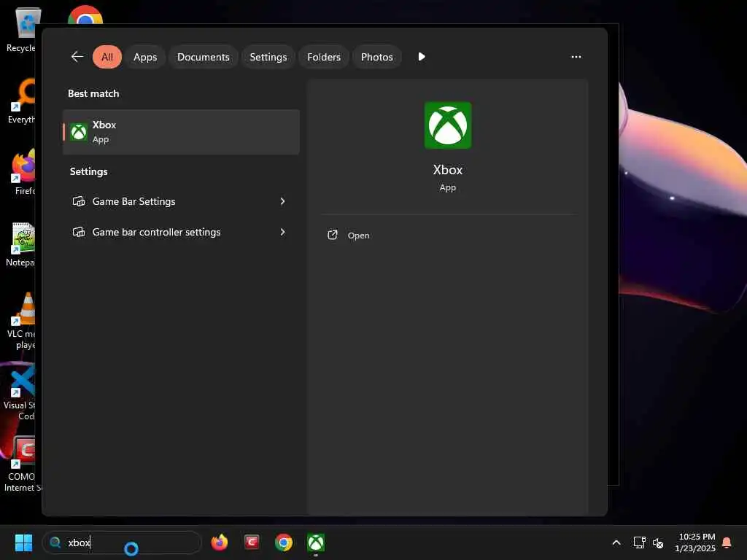The image size is (747, 560).
Task: Go back with the search panel arrow
Action: click(x=77, y=57)
